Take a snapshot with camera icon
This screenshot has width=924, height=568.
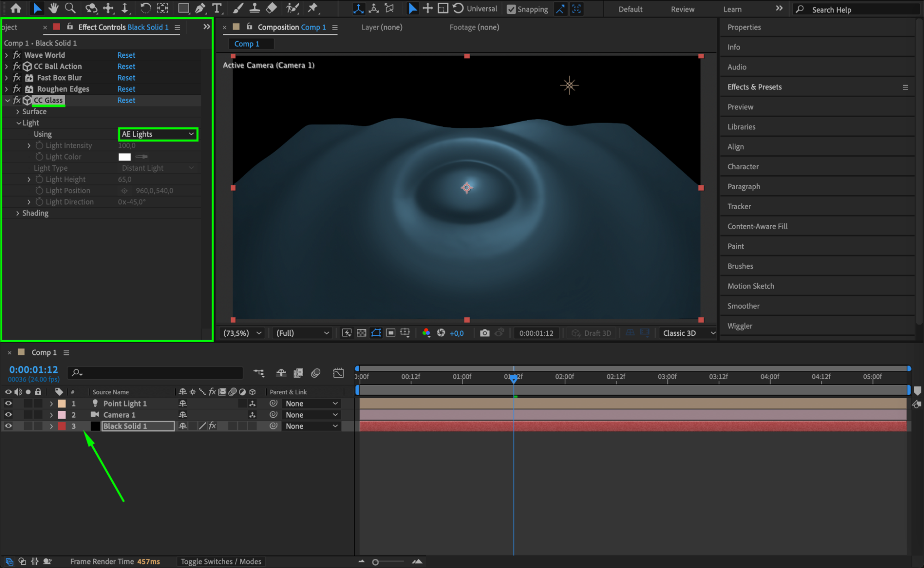pyautogui.click(x=484, y=333)
